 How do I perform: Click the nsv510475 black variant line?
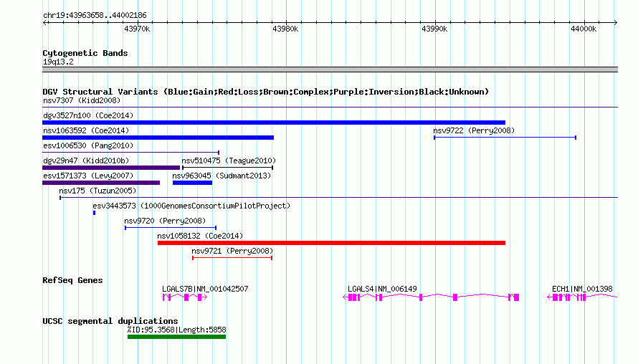[227, 168]
